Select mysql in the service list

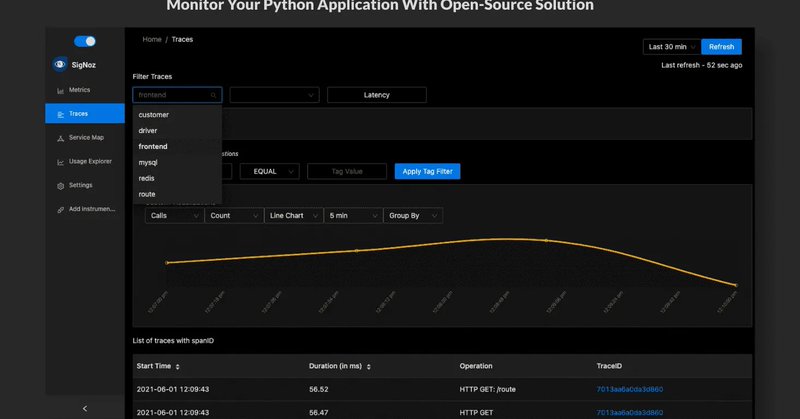coord(177,162)
